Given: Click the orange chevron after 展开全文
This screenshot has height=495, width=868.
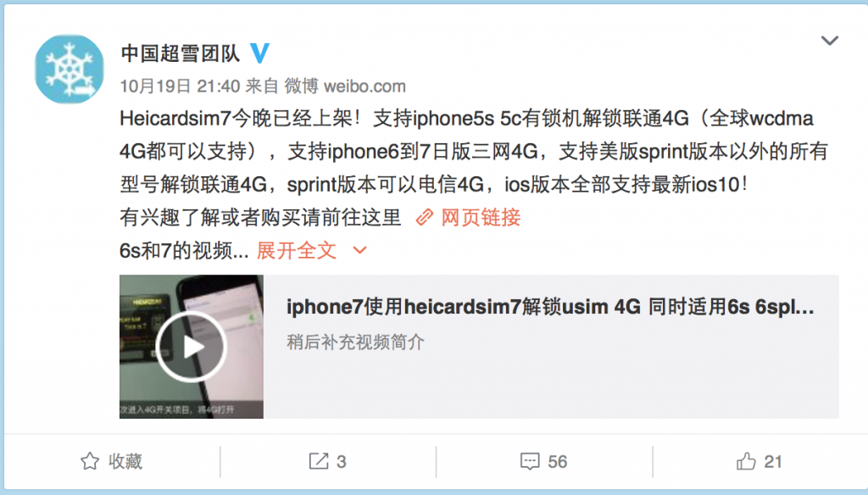Looking at the screenshot, I should click(x=359, y=251).
